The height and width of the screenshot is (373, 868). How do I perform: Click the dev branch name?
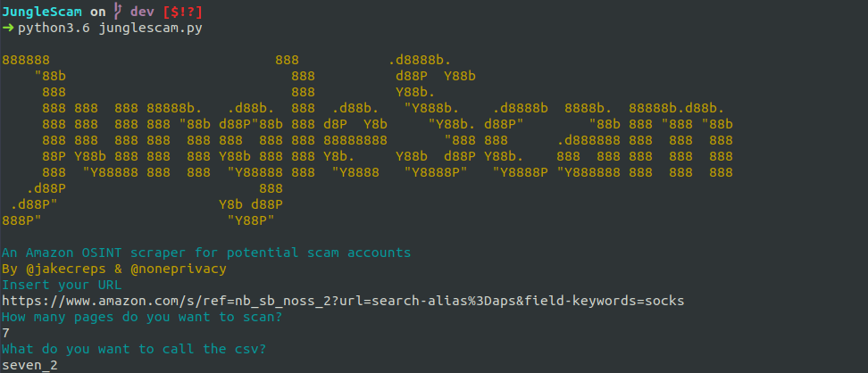pos(142,12)
